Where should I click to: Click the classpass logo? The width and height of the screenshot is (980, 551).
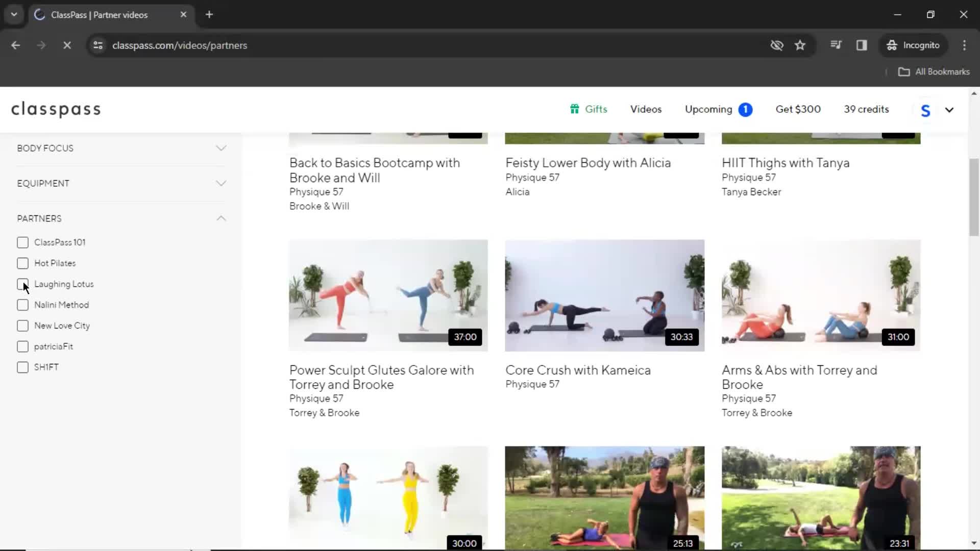click(x=56, y=109)
